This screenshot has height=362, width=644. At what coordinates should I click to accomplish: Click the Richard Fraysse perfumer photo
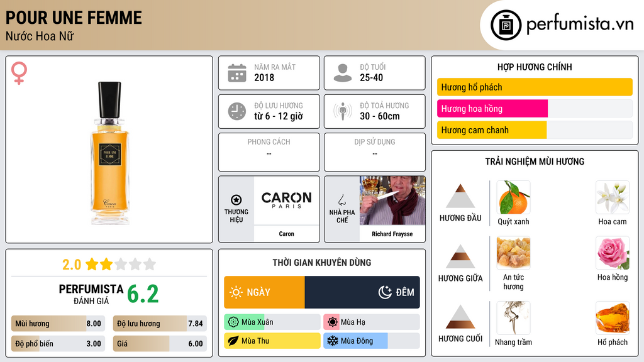coord(392,200)
